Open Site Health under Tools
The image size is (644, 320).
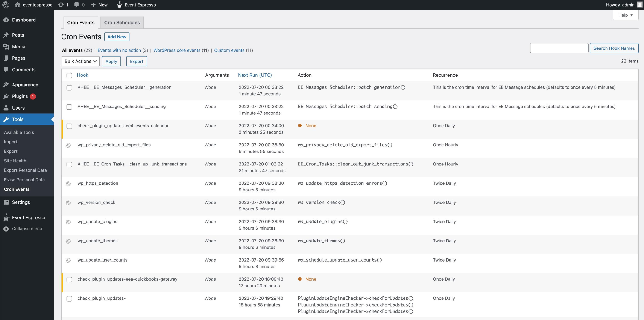click(x=15, y=161)
